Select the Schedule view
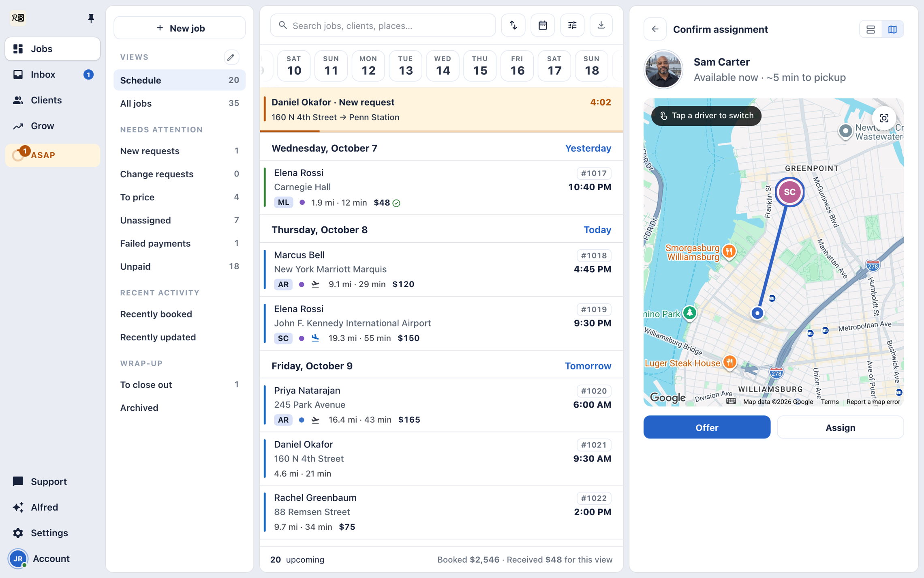924x578 pixels. pos(180,80)
